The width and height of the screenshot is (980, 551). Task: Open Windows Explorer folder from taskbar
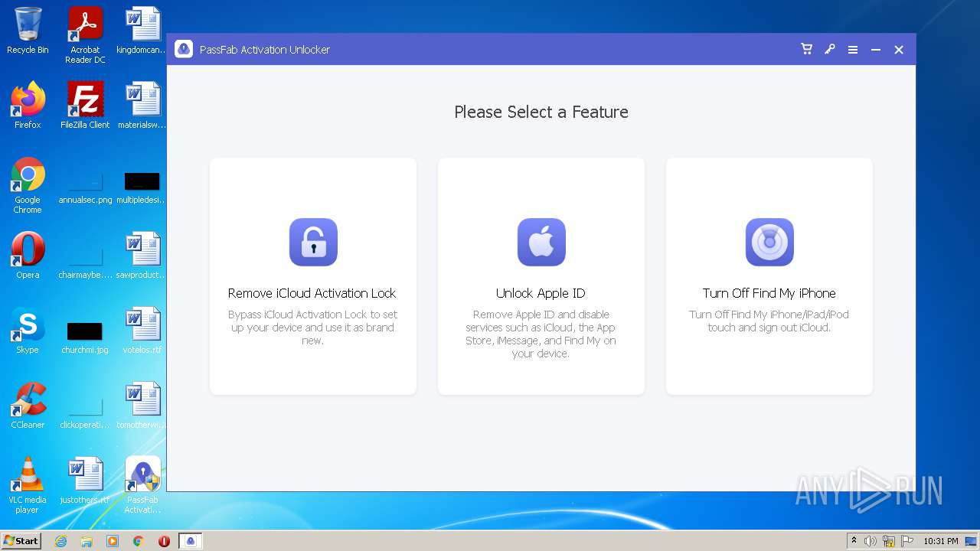pos(87,541)
